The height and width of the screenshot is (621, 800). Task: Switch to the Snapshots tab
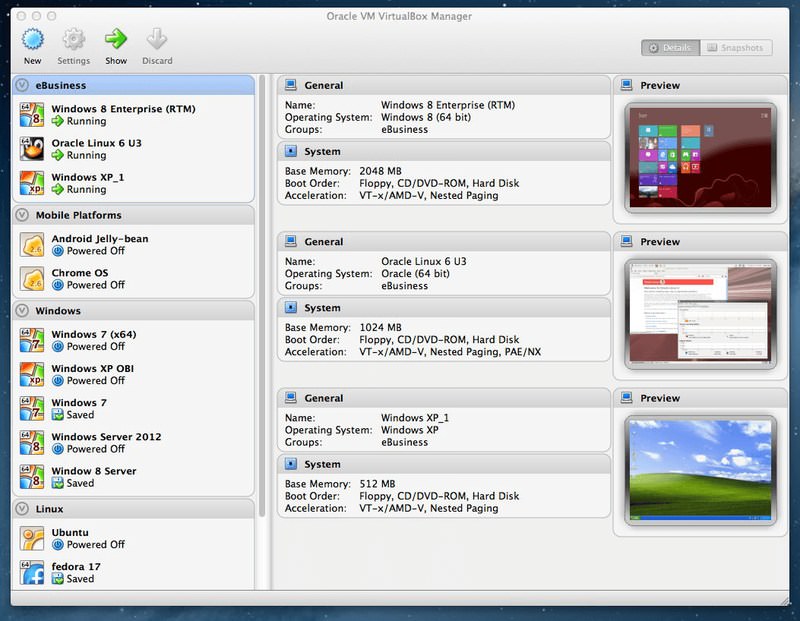735,46
